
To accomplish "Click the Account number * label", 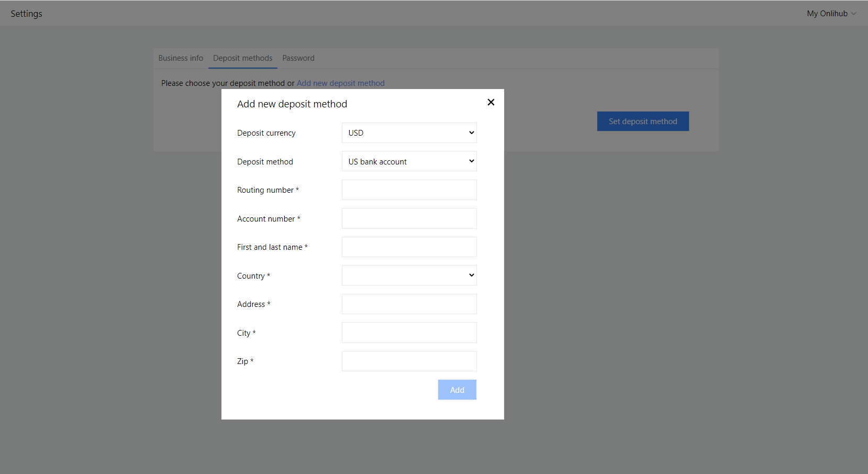I will tap(269, 219).
